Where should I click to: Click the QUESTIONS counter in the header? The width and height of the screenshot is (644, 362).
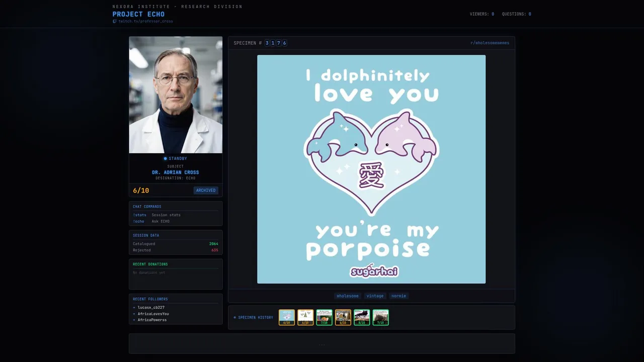click(x=516, y=14)
